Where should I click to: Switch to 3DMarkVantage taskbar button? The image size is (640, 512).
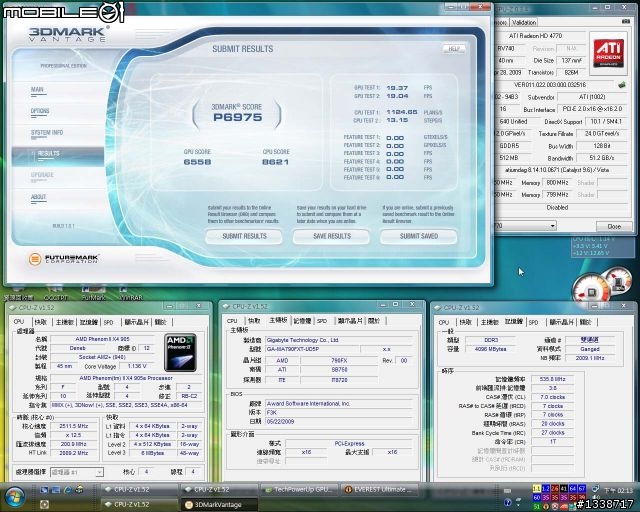tap(219, 505)
